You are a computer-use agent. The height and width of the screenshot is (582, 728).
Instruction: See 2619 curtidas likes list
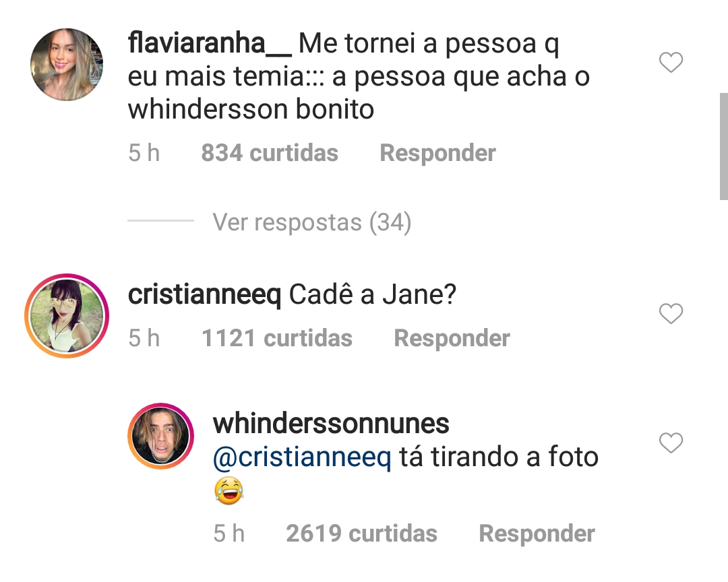pyautogui.click(x=362, y=533)
